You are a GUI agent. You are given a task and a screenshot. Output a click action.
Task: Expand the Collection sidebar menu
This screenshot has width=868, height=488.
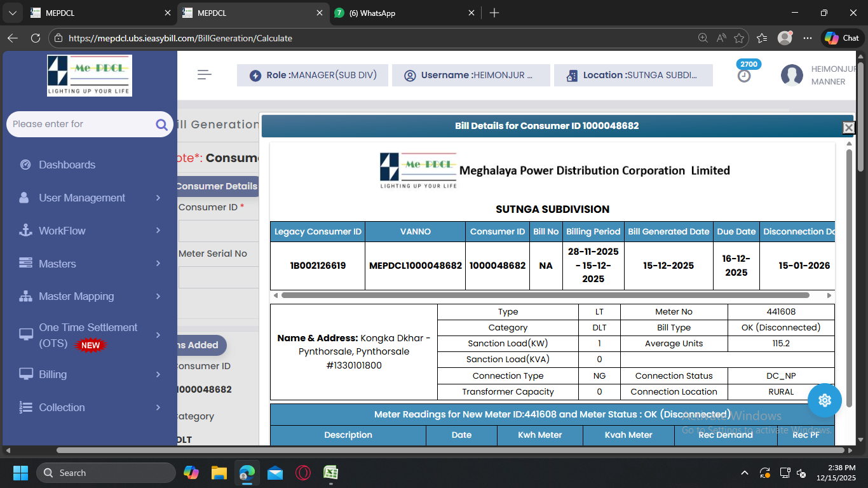62,407
